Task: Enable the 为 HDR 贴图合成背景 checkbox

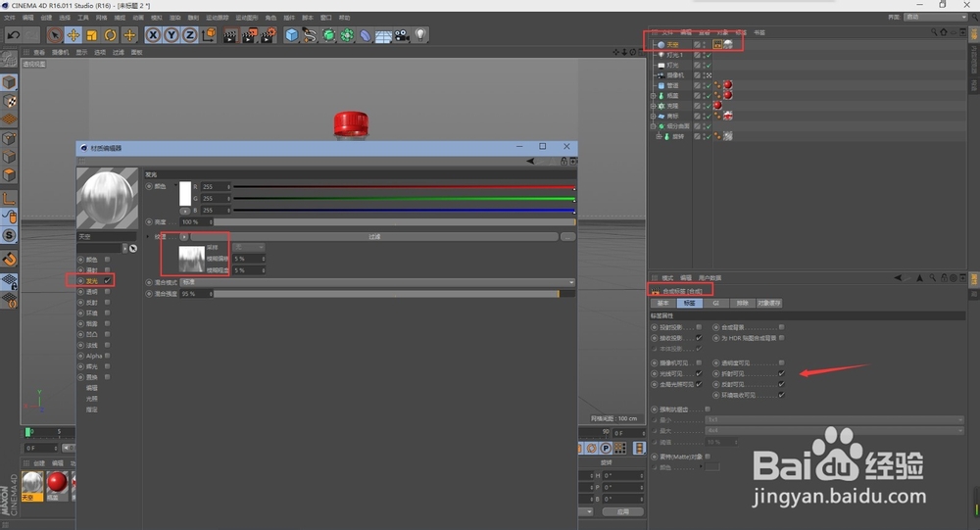Action: (781, 338)
